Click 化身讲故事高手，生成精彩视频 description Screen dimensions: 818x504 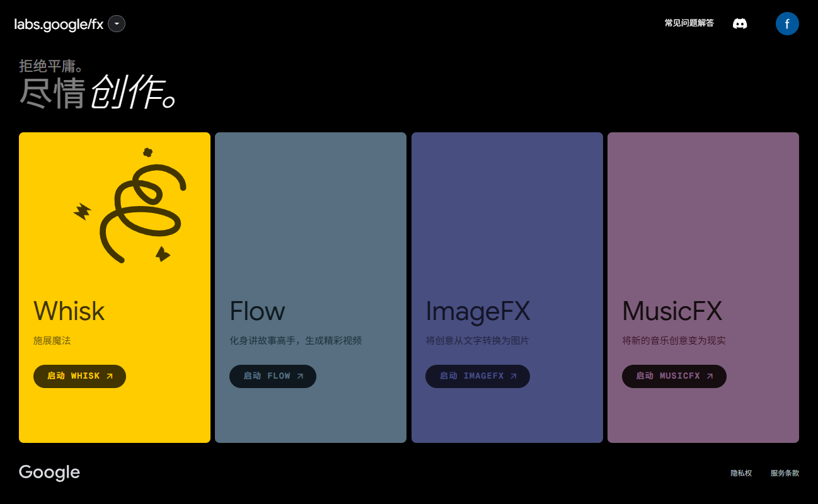(296, 341)
